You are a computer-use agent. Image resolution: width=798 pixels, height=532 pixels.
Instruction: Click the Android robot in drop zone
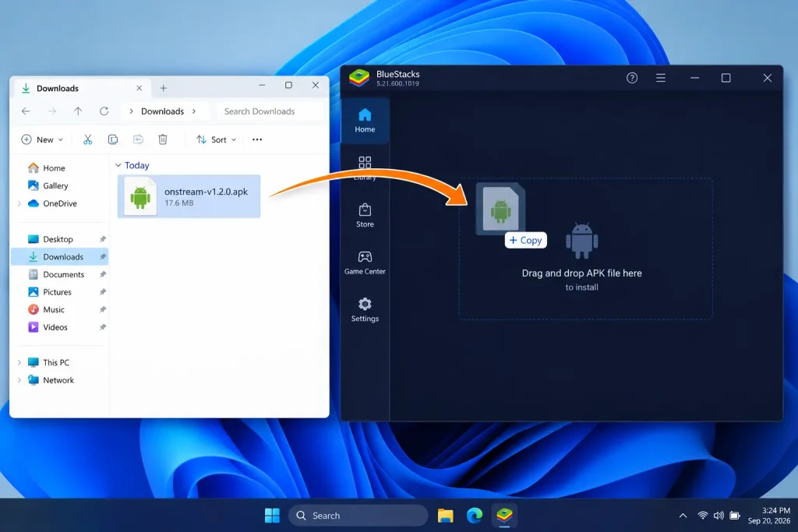point(581,241)
